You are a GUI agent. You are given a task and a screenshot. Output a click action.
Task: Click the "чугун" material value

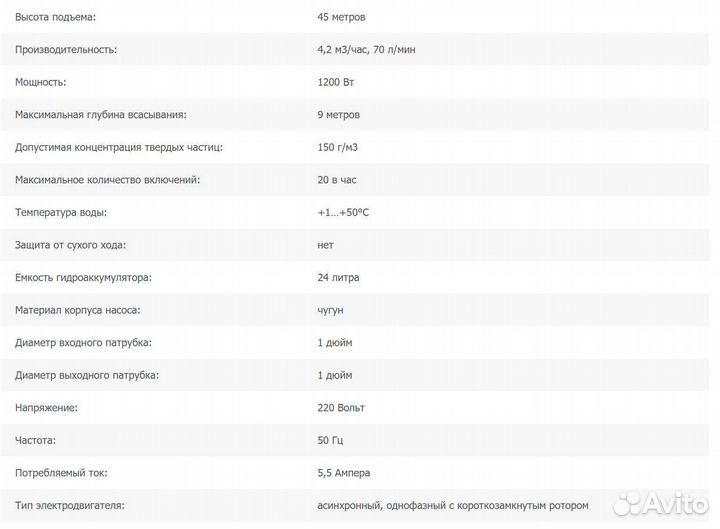coord(330,310)
